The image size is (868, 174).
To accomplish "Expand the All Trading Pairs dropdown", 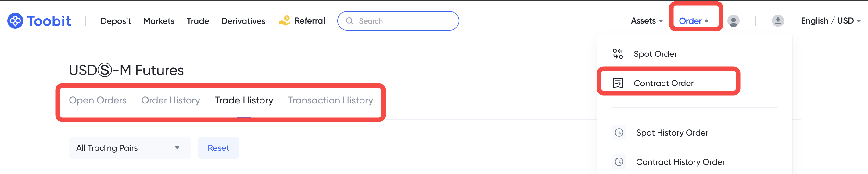I will (129, 148).
